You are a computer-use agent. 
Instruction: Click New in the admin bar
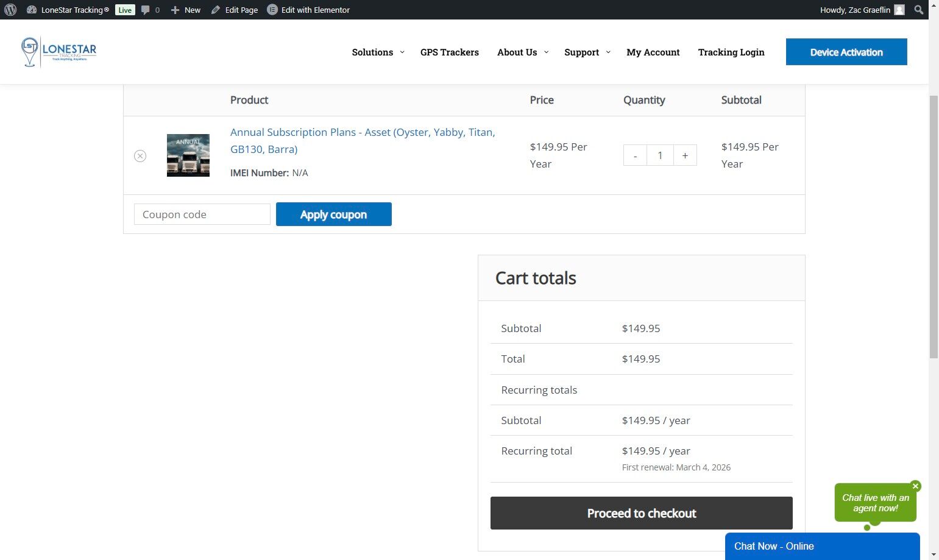tap(186, 10)
